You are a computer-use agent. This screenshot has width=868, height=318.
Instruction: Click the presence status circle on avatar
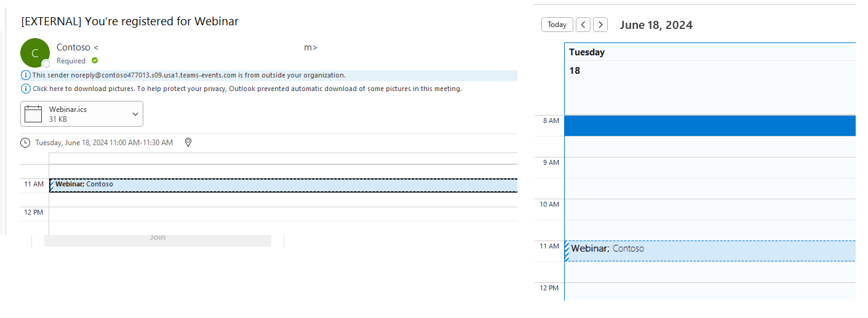(x=46, y=64)
